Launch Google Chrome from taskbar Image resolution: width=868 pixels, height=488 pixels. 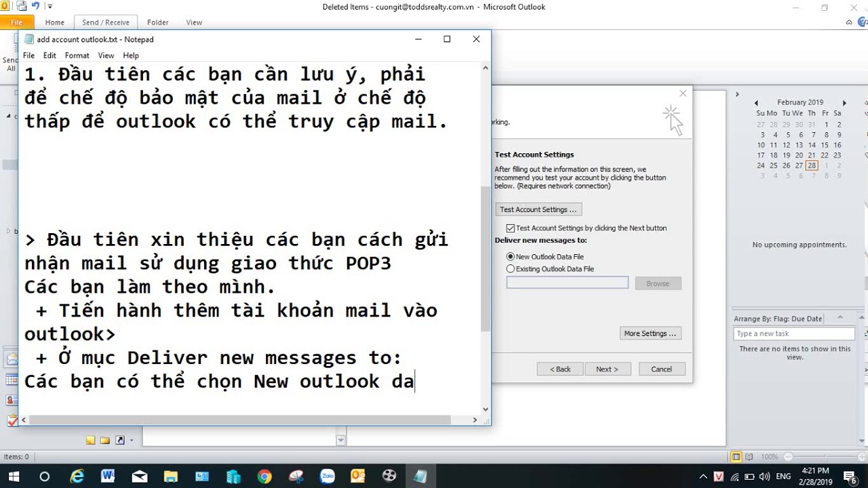tap(264, 476)
